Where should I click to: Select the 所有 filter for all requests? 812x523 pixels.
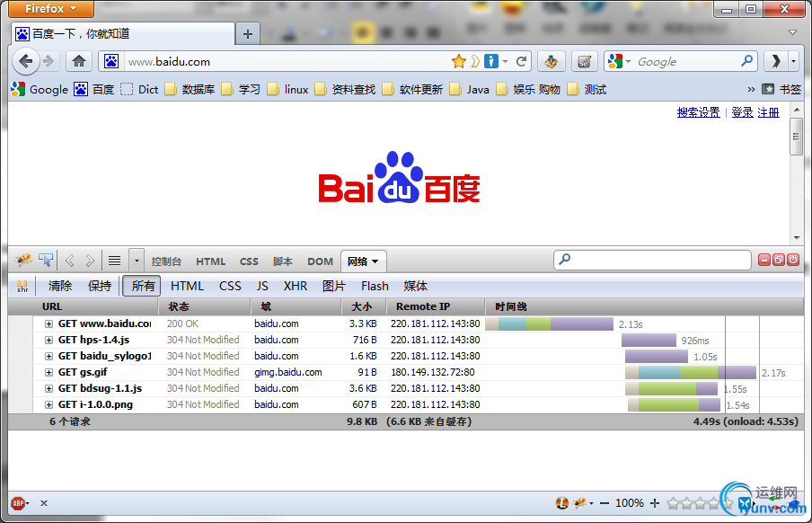point(143,286)
